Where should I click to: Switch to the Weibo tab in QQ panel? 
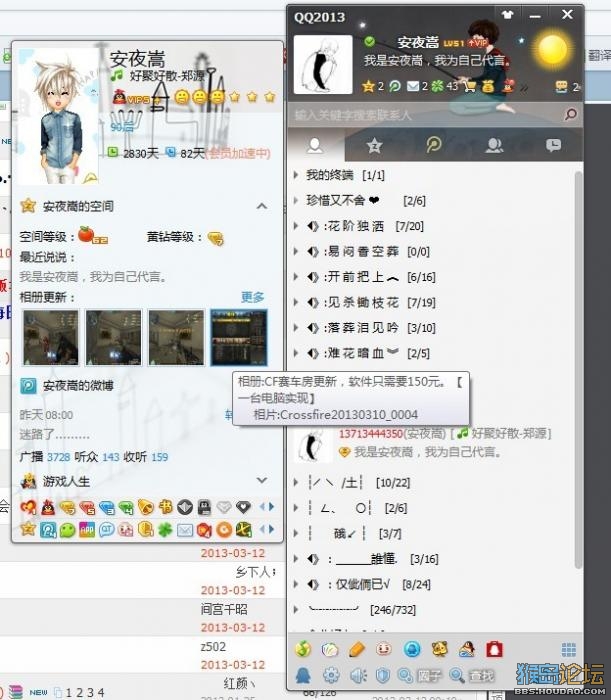click(x=434, y=145)
